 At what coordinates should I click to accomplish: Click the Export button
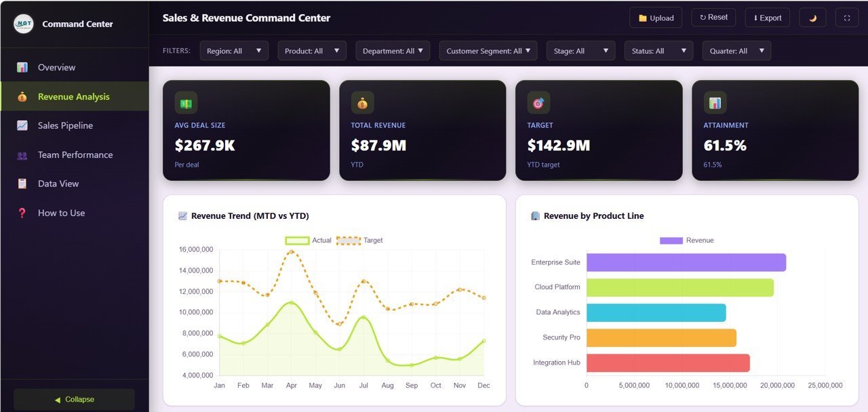point(767,18)
